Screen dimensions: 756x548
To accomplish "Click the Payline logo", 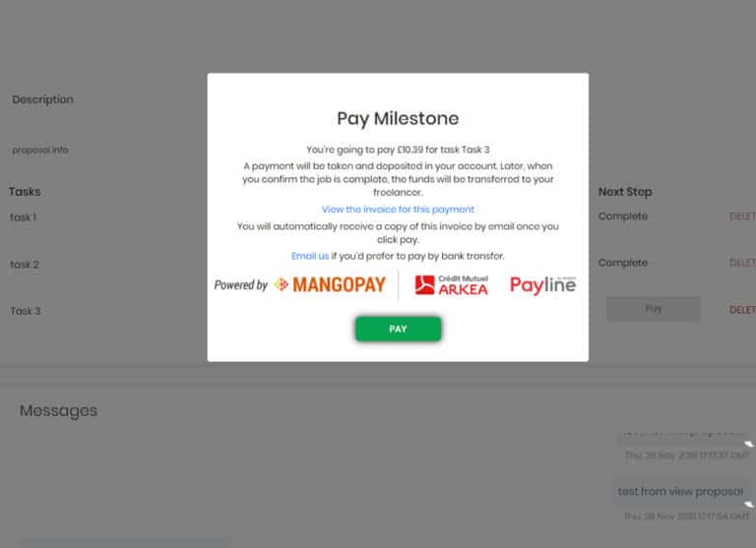I will pyautogui.click(x=543, y=285).
